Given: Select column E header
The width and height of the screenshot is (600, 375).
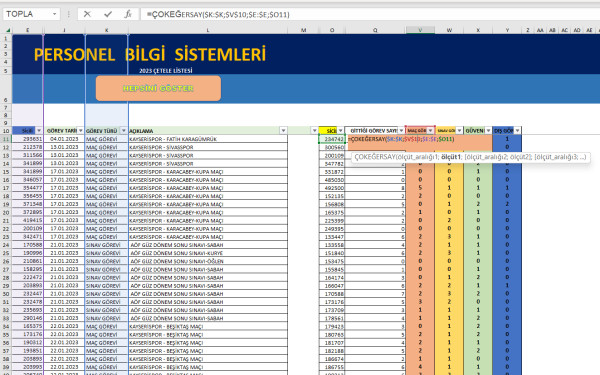Looking at the screenshot, I should click(x=28, y=30).
